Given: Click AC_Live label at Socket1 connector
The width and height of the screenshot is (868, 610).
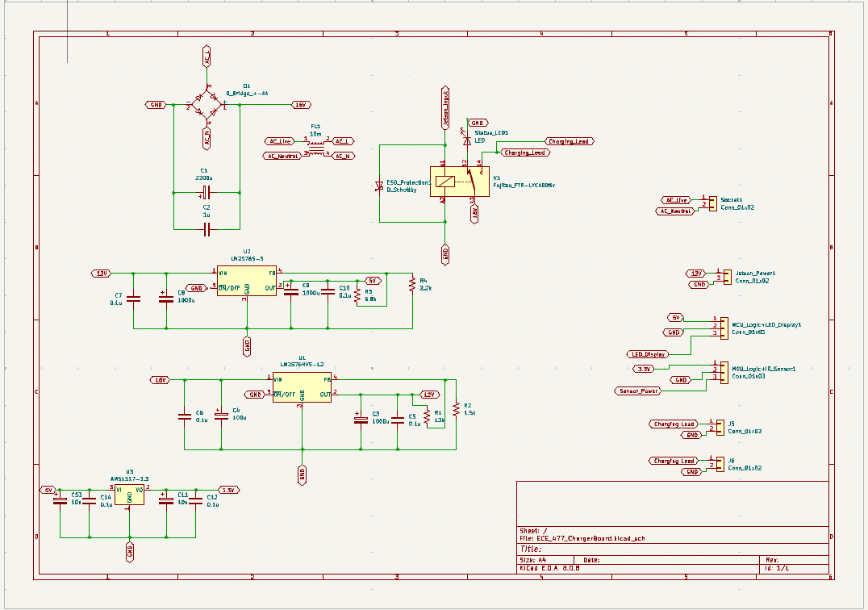Looking at the screenshot, I should (676, 200).
